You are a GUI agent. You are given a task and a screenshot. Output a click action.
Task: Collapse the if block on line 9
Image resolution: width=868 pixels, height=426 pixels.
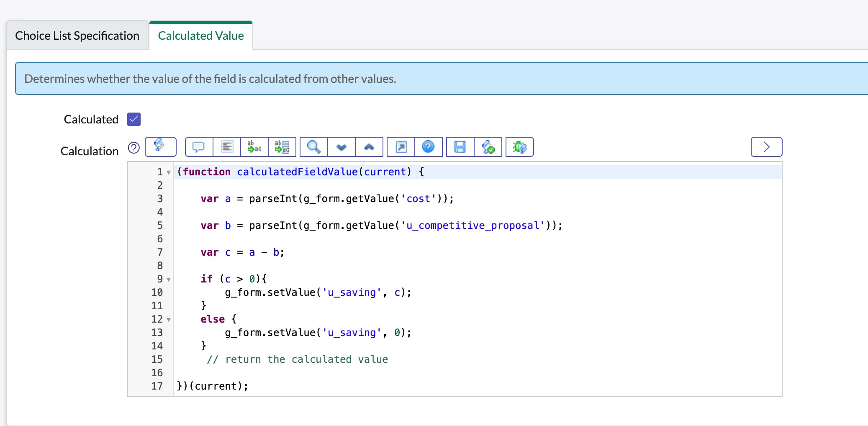click(169, 280)
